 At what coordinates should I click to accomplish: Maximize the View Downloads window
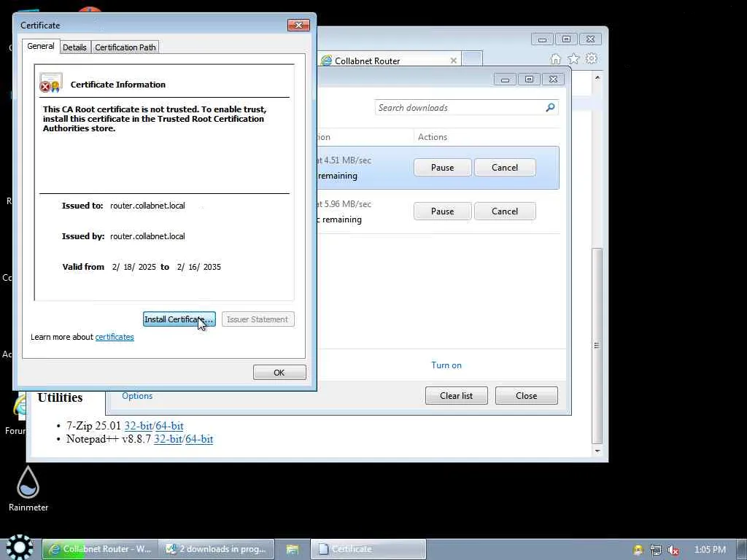(529, 79)
